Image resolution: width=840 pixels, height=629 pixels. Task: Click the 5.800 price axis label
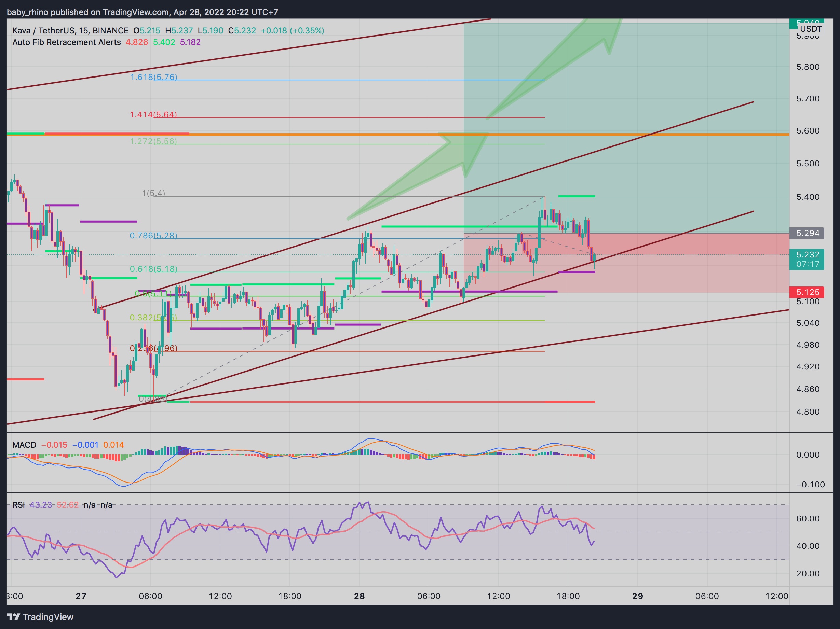pos(808,67)
